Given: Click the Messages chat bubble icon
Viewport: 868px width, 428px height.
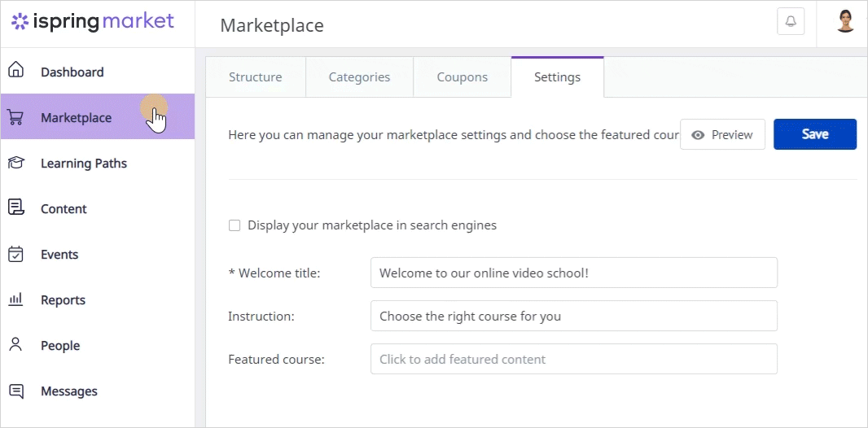Looking at the screenshot, I should coord(16,391).
